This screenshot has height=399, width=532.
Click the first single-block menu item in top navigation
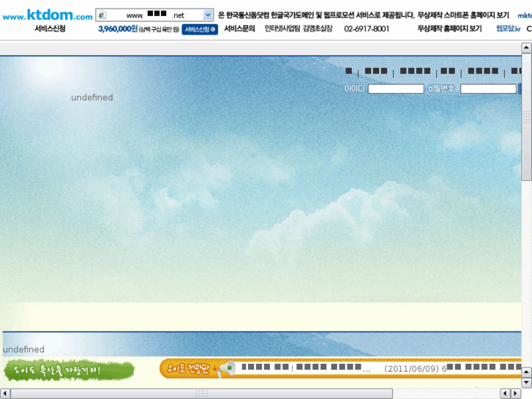pos(349,71)
